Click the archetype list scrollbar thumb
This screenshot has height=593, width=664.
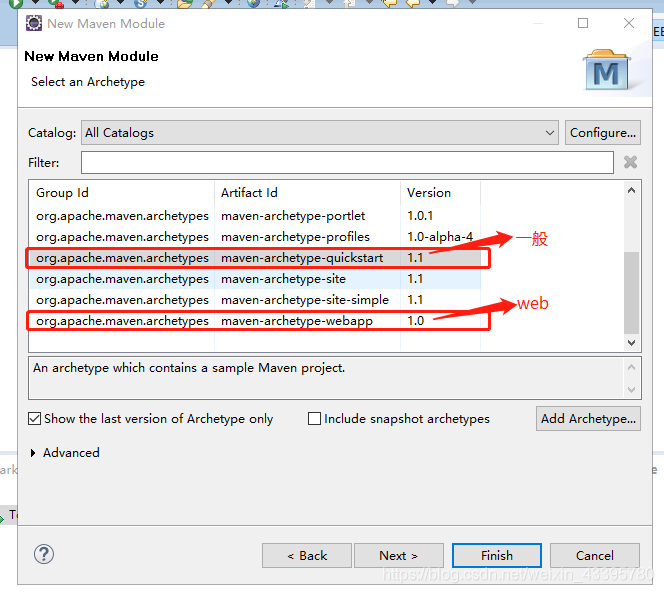coord(631,293)
